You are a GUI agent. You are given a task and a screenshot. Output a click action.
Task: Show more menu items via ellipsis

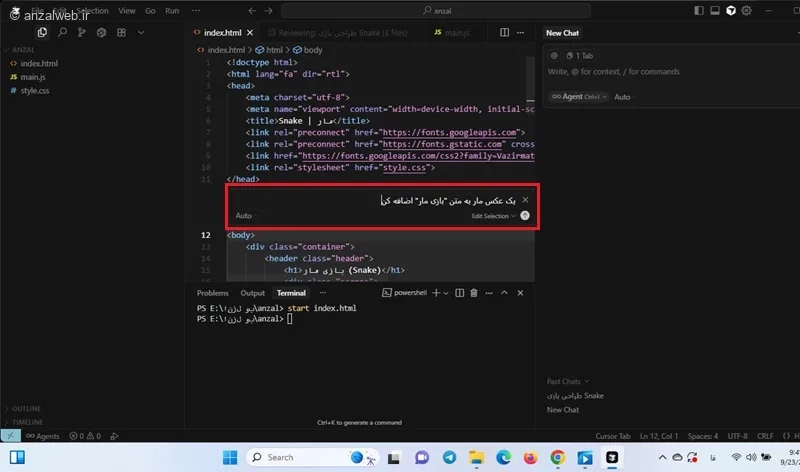pos(195,11)
